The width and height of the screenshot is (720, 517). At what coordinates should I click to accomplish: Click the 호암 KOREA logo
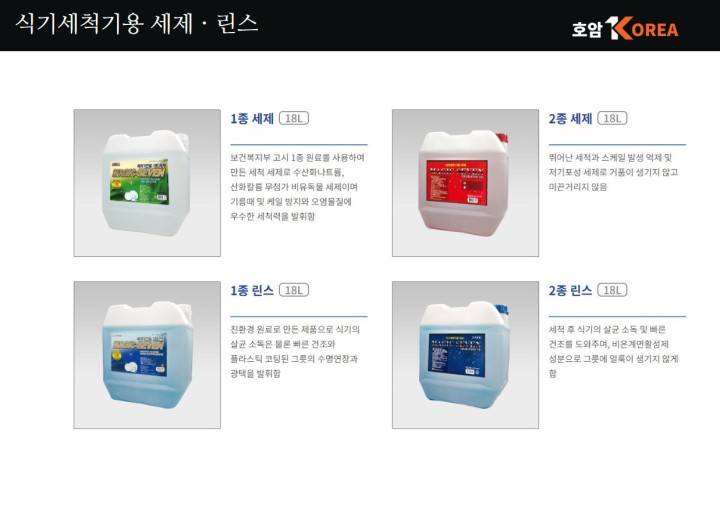coord(624,28)
